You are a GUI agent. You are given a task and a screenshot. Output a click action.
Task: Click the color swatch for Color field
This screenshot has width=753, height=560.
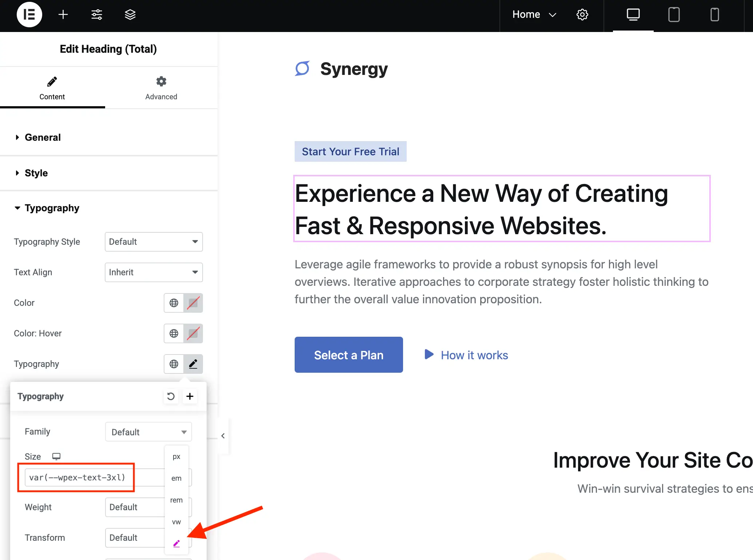point(193,302)
